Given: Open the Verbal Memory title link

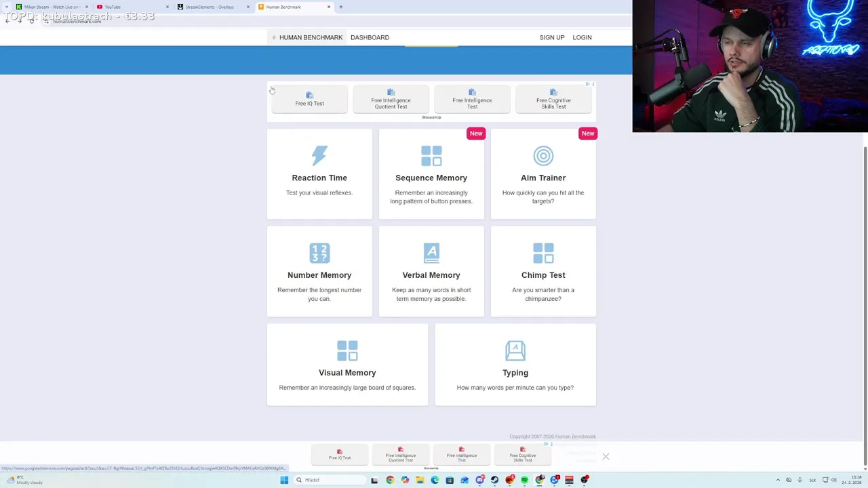Looking at the screenshot, I should click(x=431, y=275).
